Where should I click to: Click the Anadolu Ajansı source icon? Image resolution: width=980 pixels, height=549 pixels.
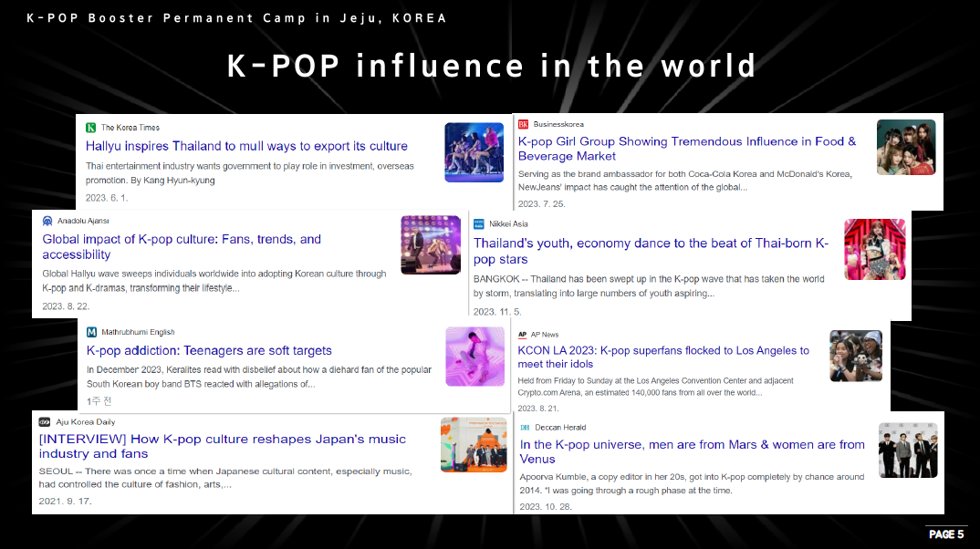[47, 221]
